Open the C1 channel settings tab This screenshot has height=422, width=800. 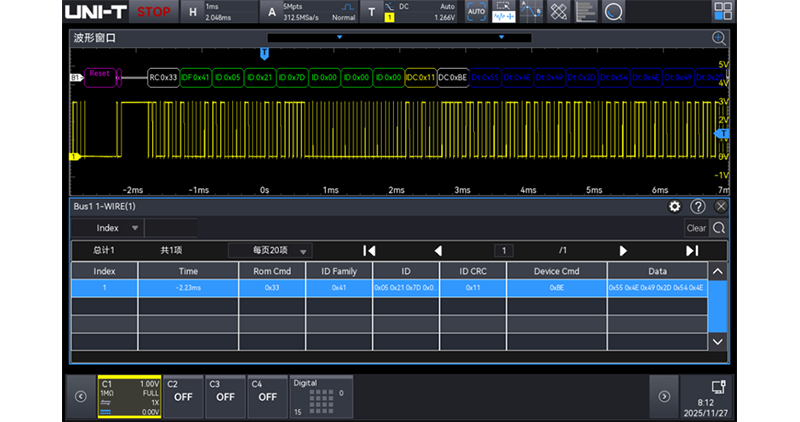(130, 397)
